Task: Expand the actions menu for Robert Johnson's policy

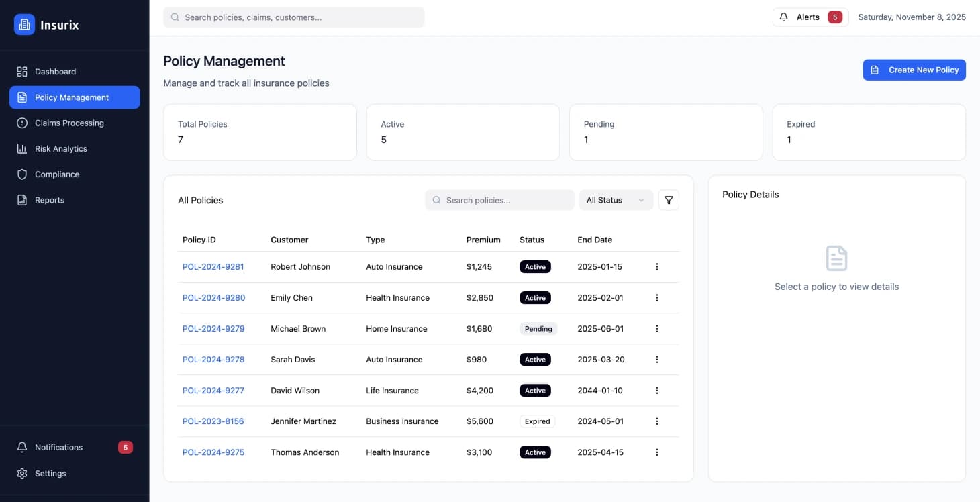Action: coord(657,266)
